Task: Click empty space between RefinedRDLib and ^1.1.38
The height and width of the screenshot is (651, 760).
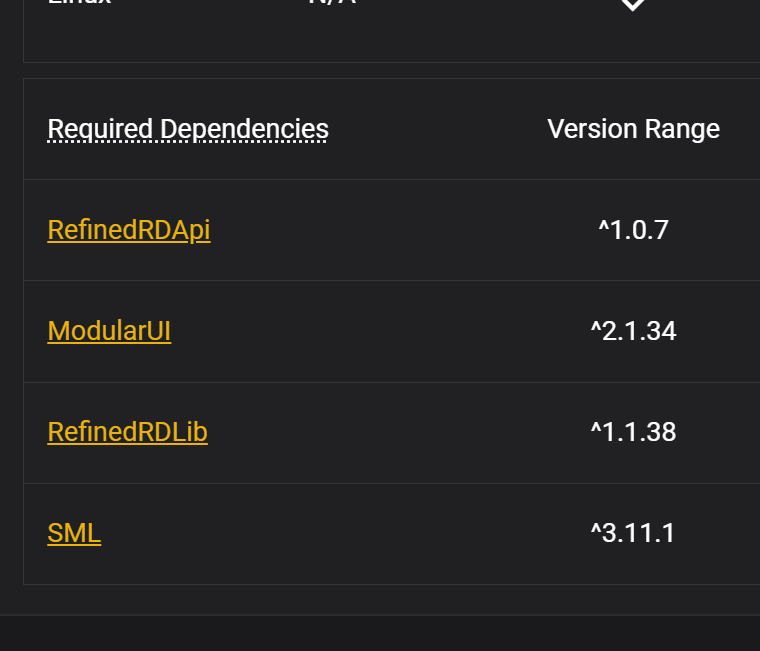Action: click(x=400, y=432)
